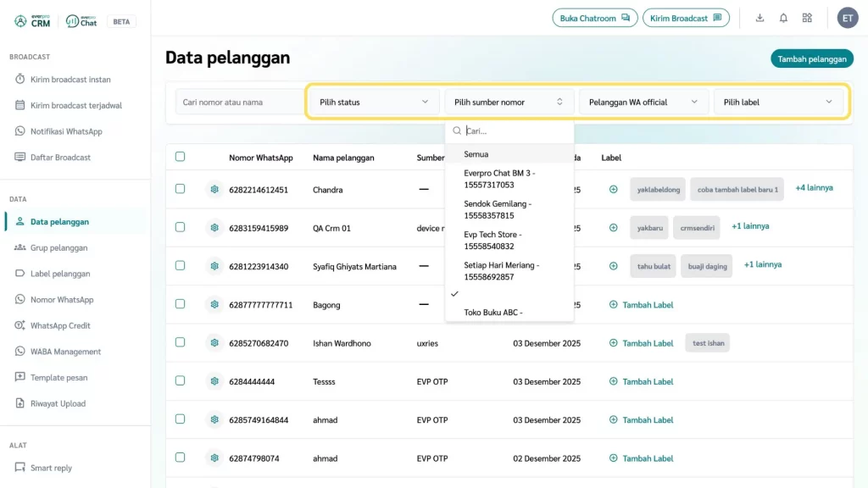Click the Everpro CRM logo
Screen dimensions: 868x488
point(33,21)
